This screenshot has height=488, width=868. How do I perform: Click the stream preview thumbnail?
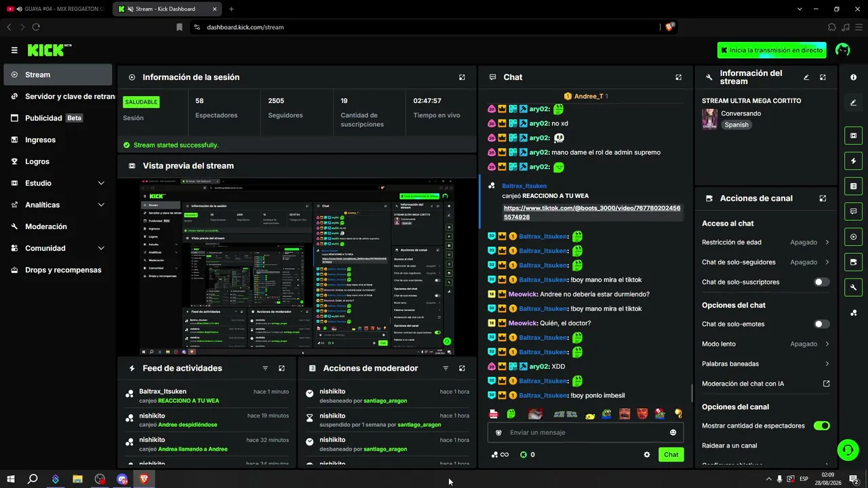(x=297, y=266)
